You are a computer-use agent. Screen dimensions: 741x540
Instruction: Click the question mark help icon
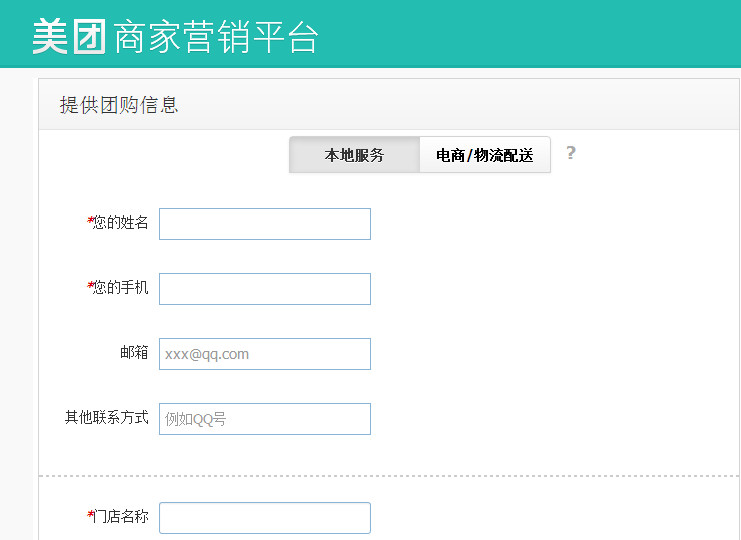point(571,153)
